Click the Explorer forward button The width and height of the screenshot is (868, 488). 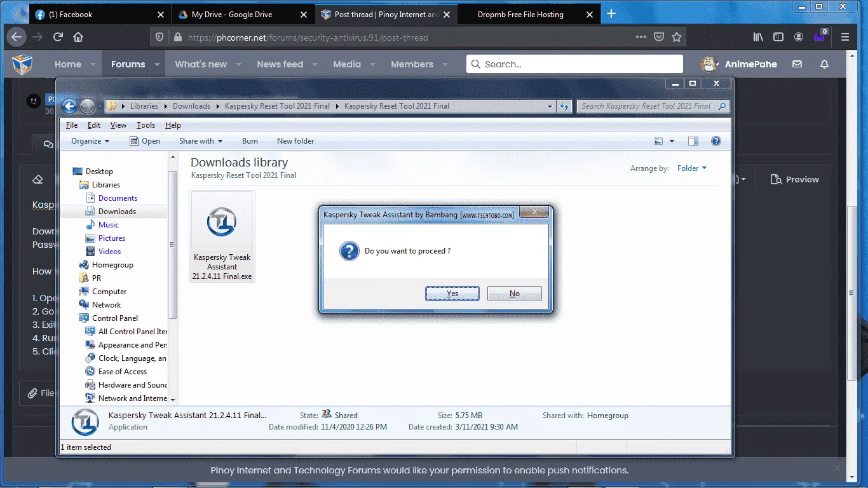(88, 106)
